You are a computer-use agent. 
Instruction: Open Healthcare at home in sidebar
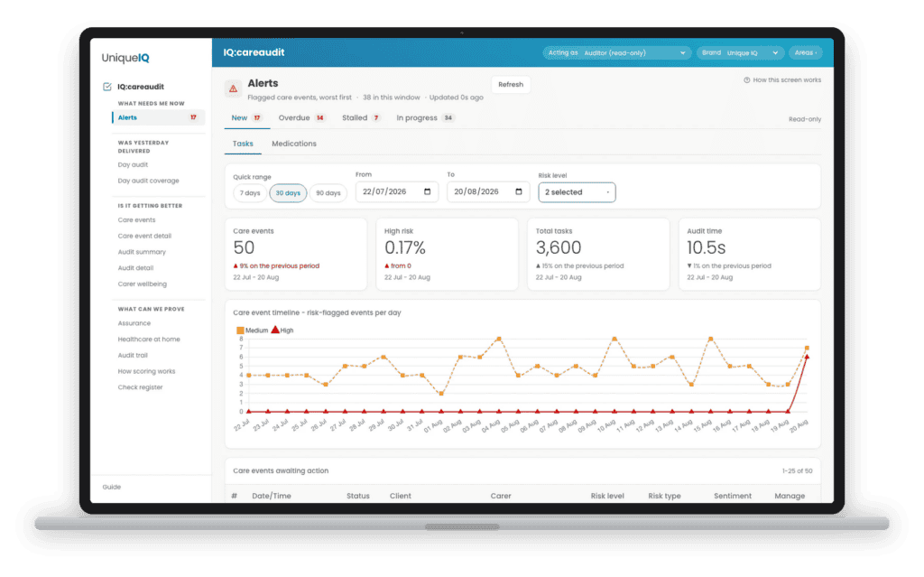(x=149, y=340)
